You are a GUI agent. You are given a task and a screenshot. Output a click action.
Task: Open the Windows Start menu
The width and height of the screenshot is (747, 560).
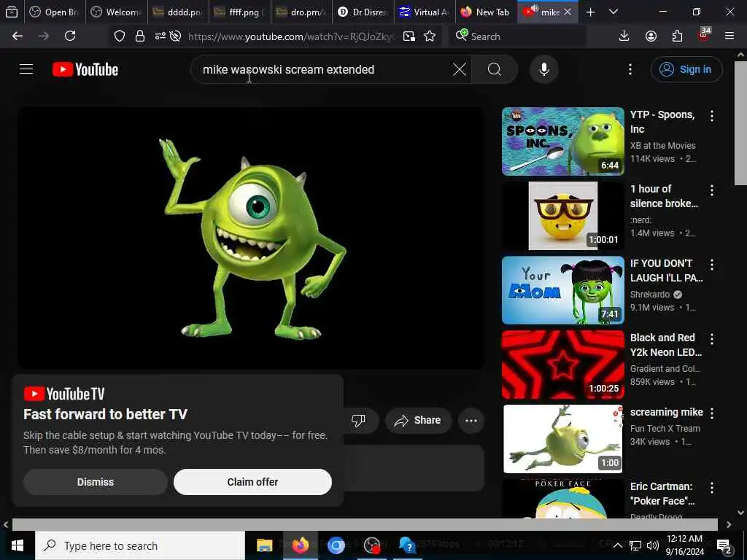pos(18,545)
